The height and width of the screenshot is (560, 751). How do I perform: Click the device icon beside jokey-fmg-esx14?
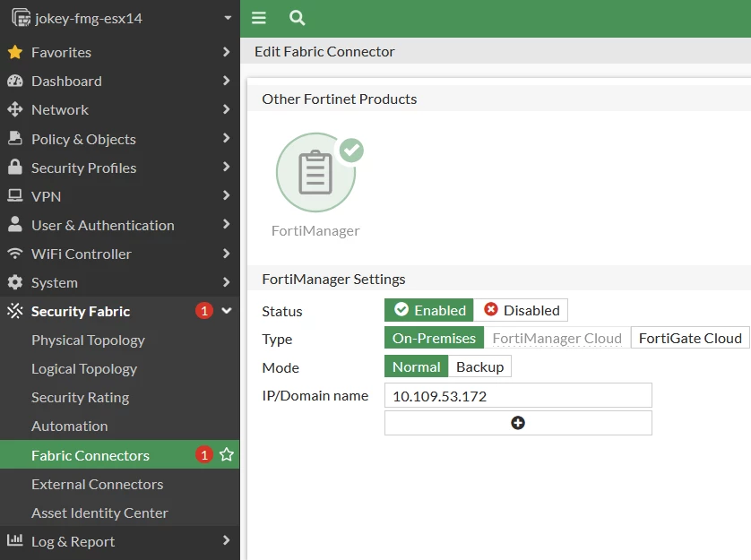[x=22, y=18]
